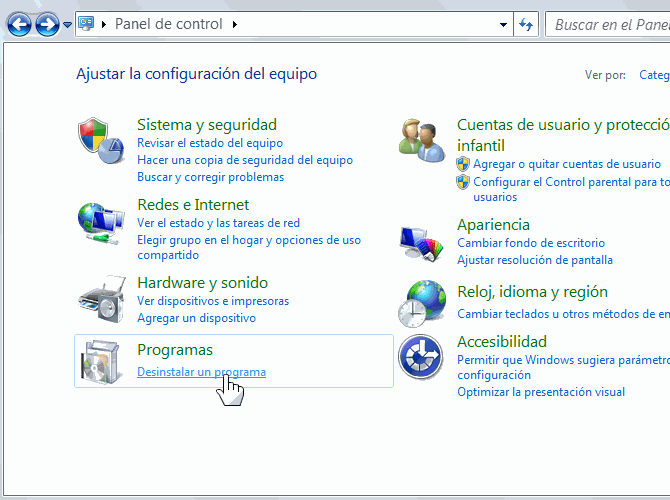Open the Redes e Internet category
Viewport: 670px width, 500px height.
click(x=193, y=205)
